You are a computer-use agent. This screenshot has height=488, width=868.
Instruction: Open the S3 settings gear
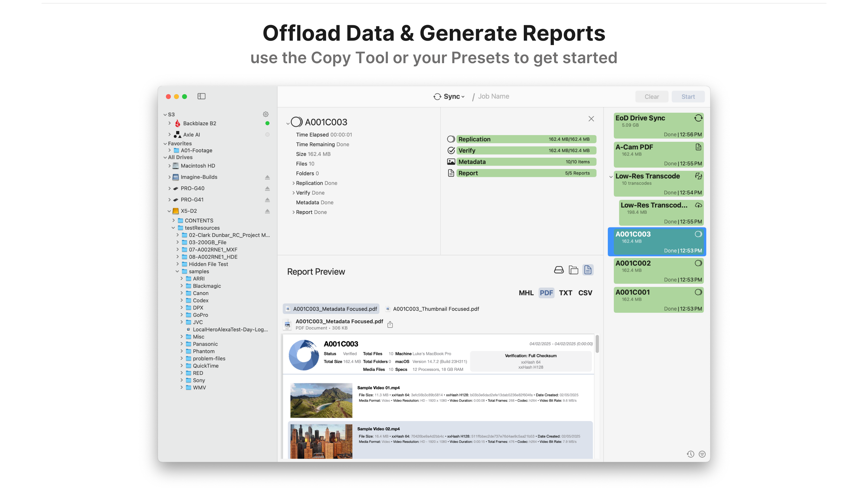(x=266, y=114)
